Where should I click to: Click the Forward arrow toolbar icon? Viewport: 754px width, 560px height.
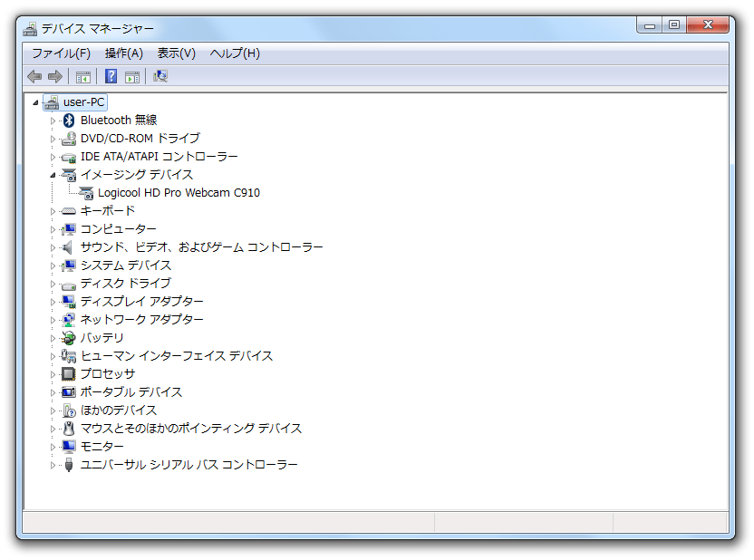point(55,76)
